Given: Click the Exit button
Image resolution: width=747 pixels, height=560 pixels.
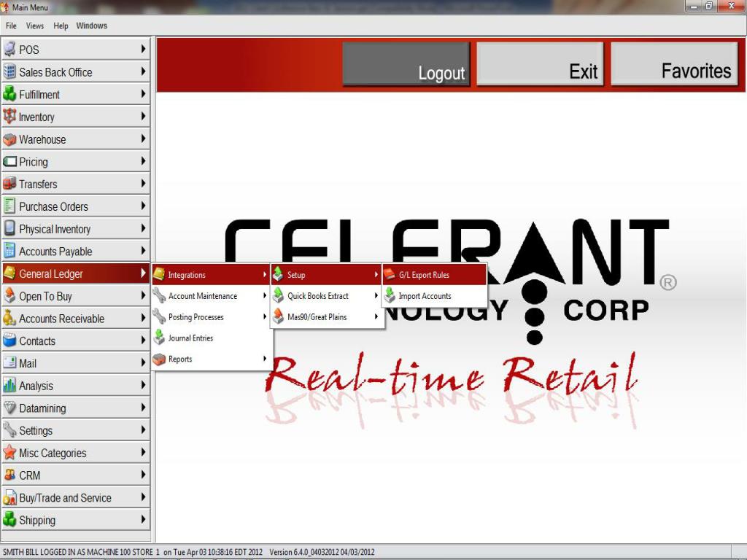Looking at the screenshot, I should point(541,64).
